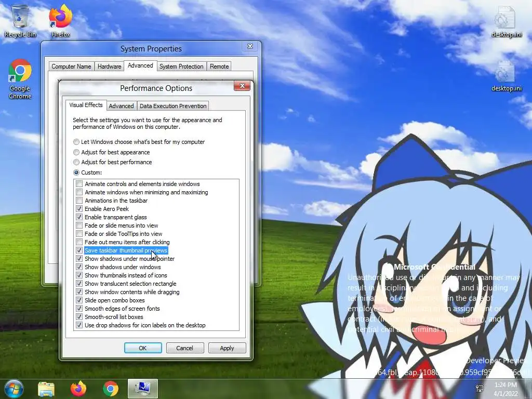This screenshot has height=399, width=532.
Task: Enable Animate windows when minimizing and maximizing
Action: [x=79, y=192]
